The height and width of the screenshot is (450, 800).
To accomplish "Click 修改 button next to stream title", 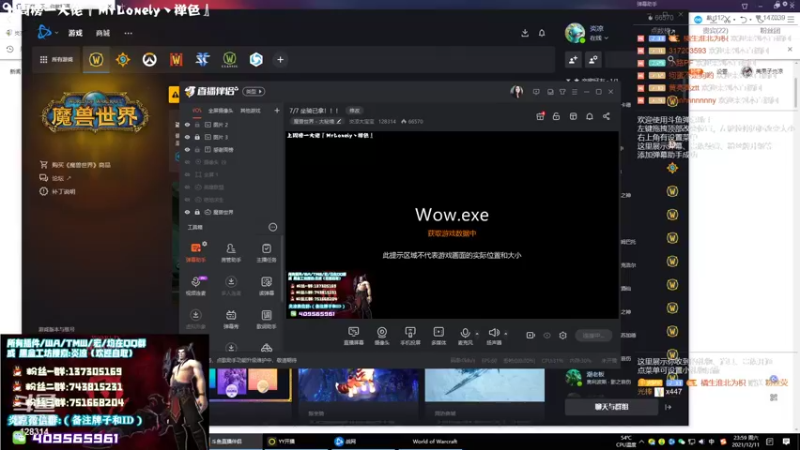I will (355, 111).
